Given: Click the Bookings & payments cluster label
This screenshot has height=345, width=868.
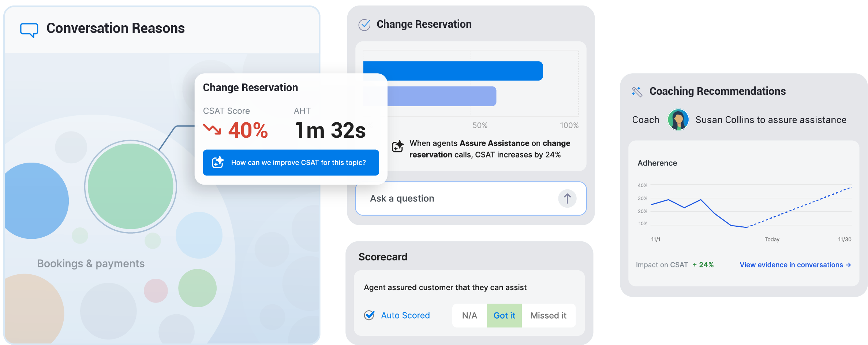Looking at the screenshot, I should [x=91, y=264].
